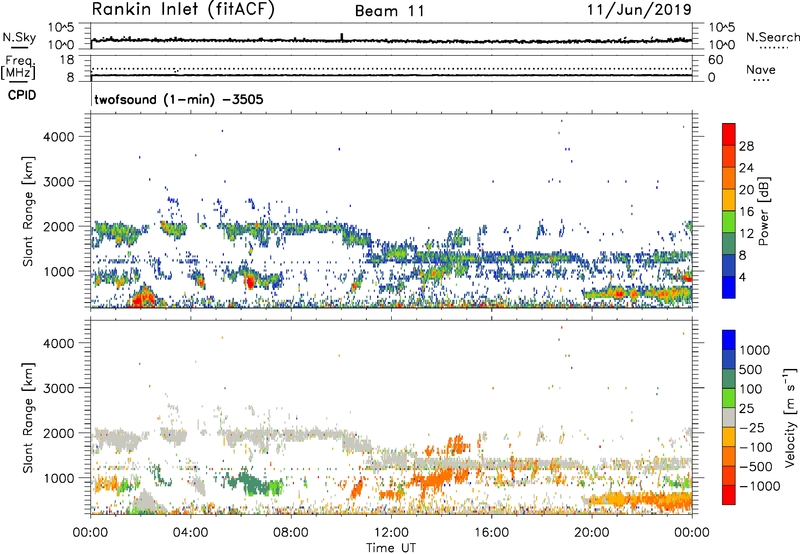Click the "25" label on velocity color bar
The image size is (800, 554).
pyautogui.click(x=746, y=408)
